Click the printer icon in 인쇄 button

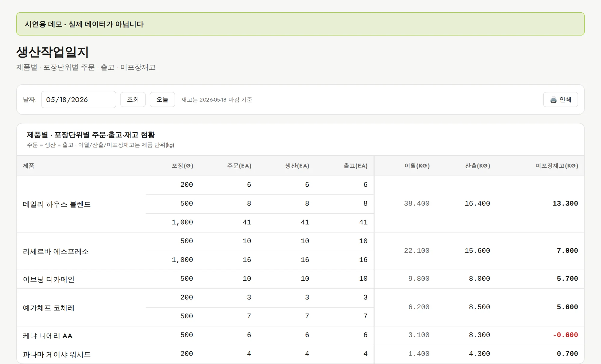coord(553,100)
